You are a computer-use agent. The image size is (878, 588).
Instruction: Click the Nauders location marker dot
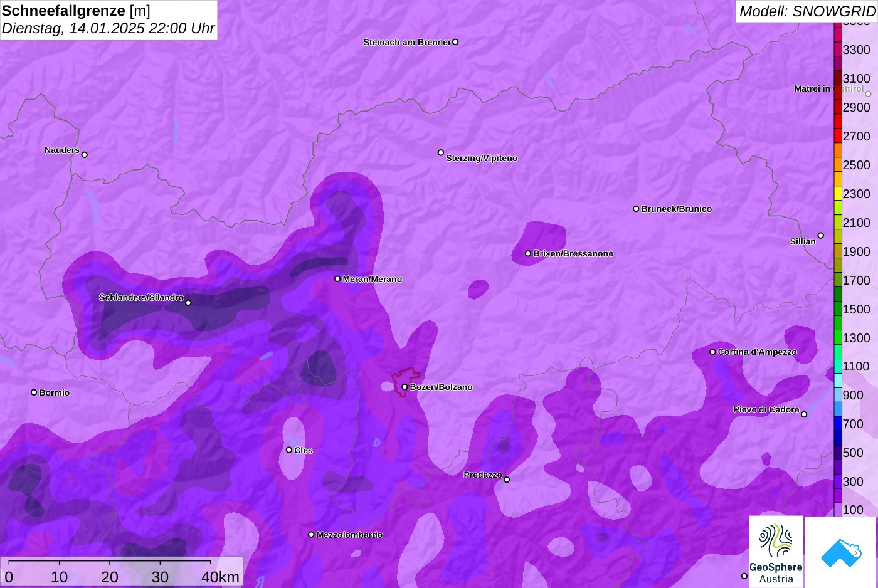tap(85, 155)
